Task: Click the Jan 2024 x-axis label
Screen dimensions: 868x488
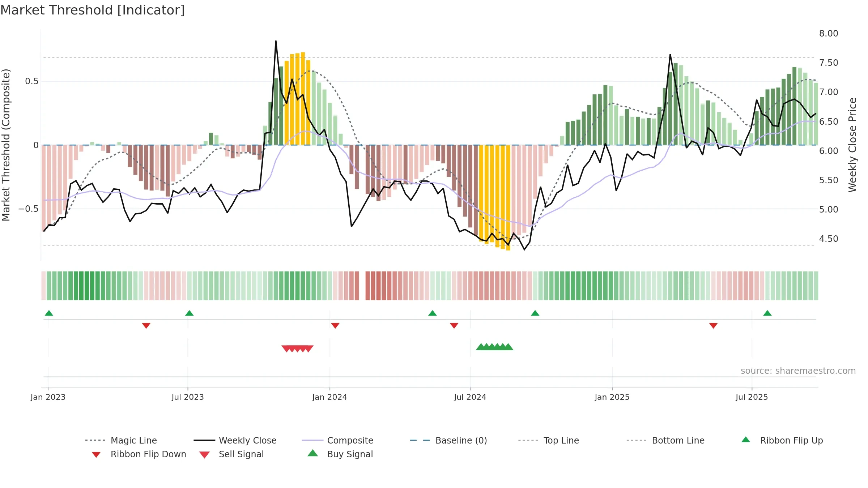Action: [x=329, y=397]
